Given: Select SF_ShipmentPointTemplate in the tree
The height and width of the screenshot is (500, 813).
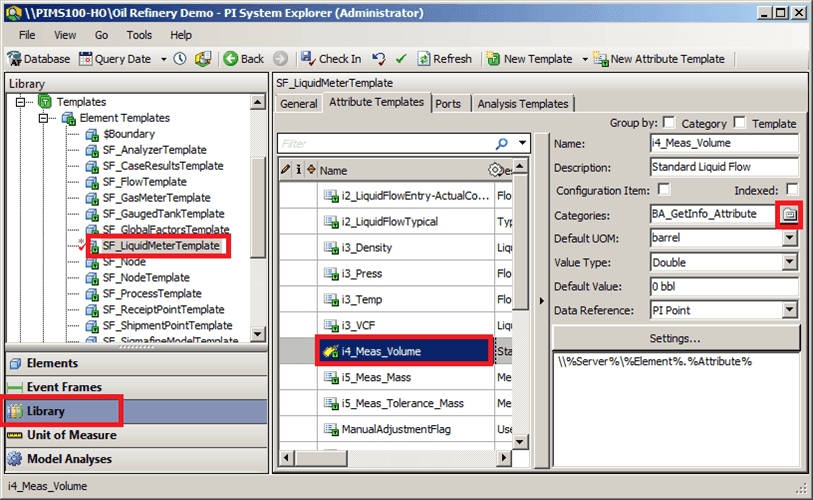Looking at the screenshot, I should click(167, 326).
